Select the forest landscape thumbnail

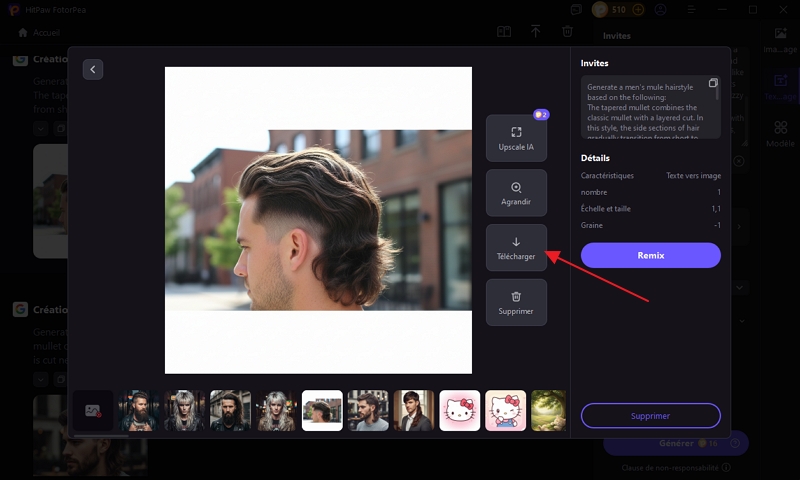pyautogui.click(x=548, y=410)
